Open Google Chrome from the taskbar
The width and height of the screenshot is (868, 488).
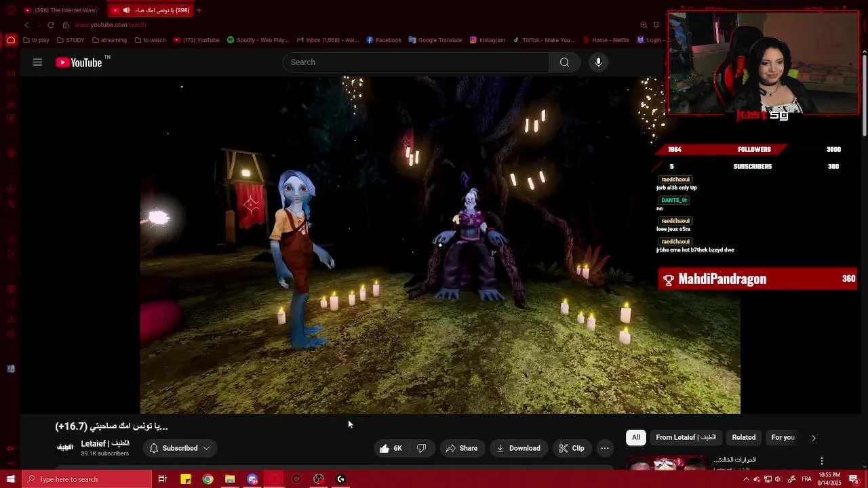[x=208, y=479]
